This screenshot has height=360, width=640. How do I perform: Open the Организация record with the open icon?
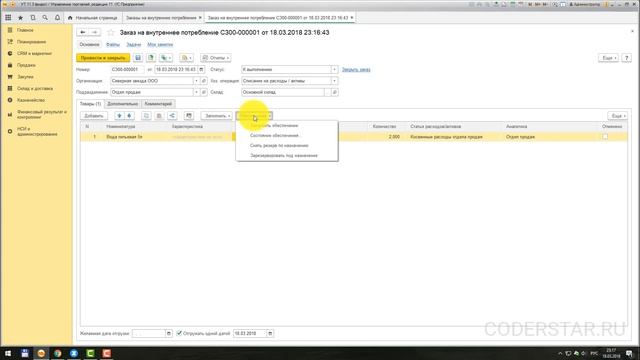pyautogui.click(x=204, y=81)
